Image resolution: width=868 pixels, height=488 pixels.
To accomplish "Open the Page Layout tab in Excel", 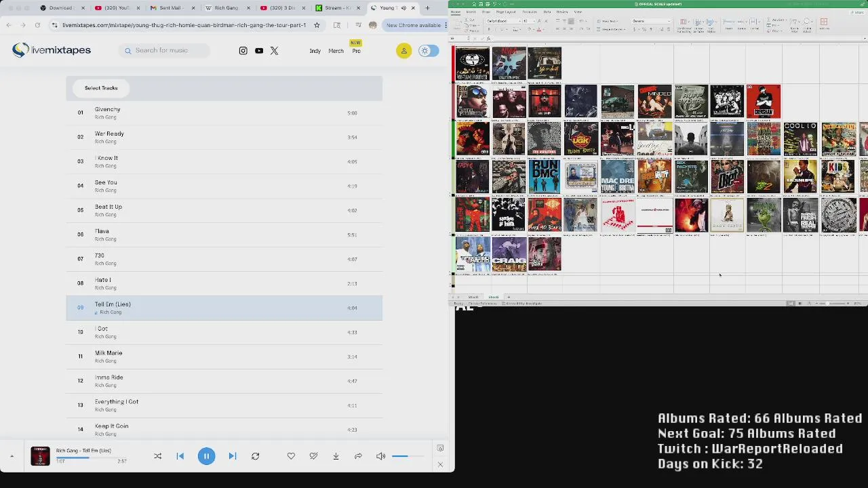I will (505, 12).
